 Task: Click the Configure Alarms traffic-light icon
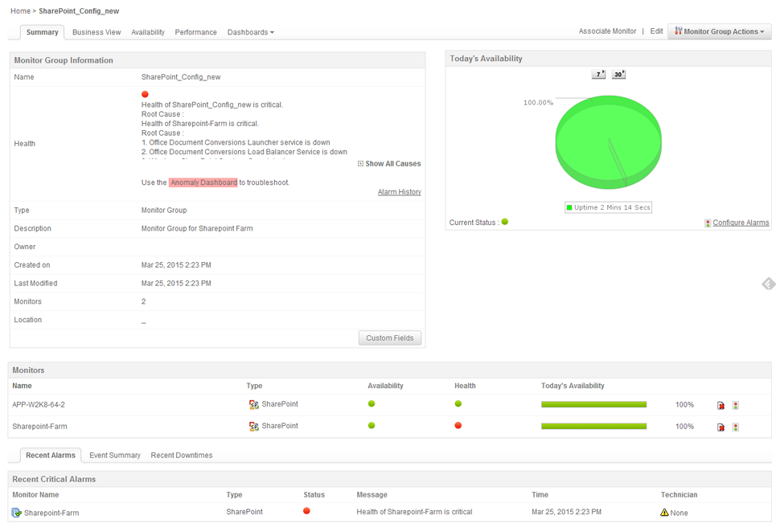click(708, 223)
